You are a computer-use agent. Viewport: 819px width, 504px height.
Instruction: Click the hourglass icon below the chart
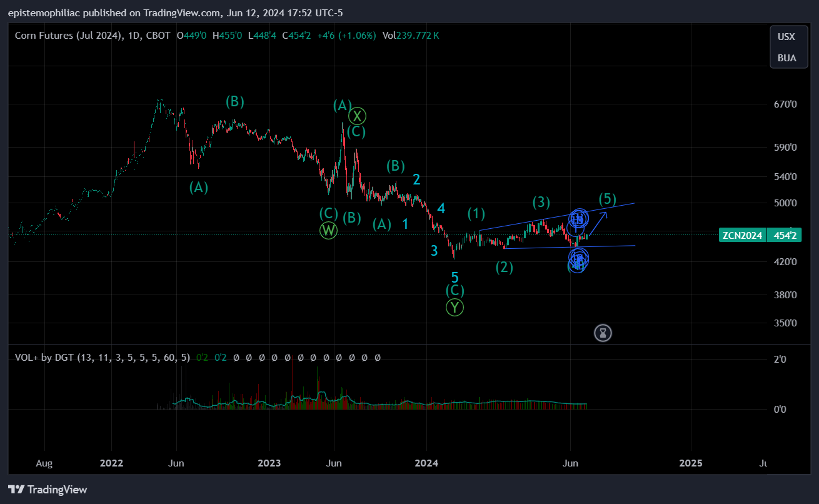pyautogui.click(x=603, y=333)
